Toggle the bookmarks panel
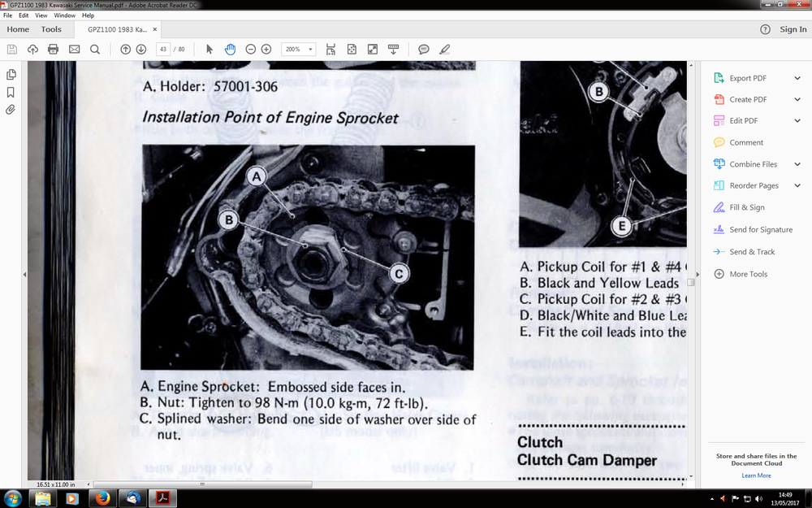Screen dimensions: 812x508 pos(11,92)
